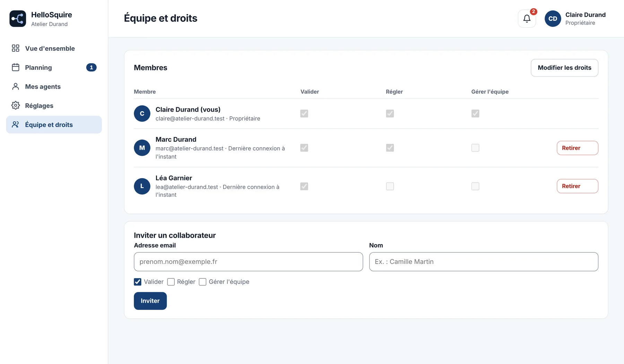Screen dimensions: 624x364
Task: Click the HelloSquire logo icon
Action: 18,19
